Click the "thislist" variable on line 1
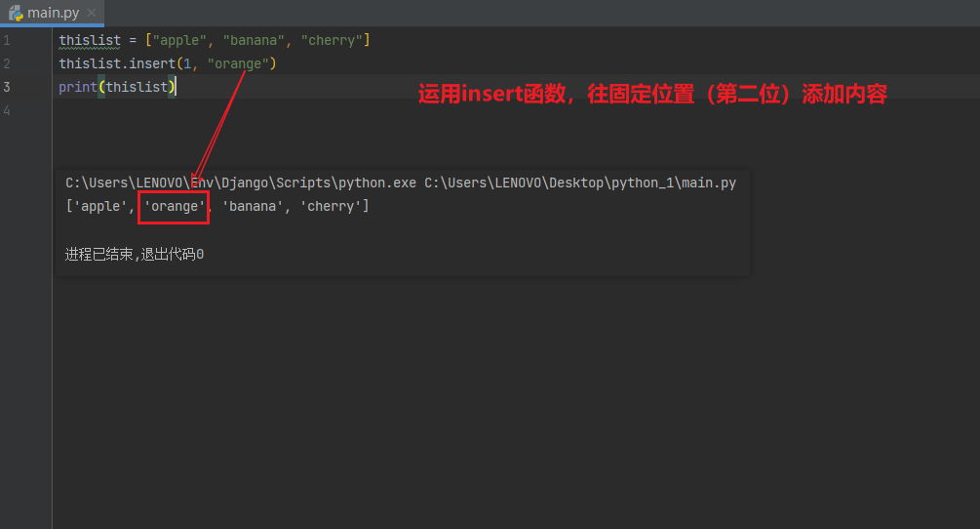980x529 pixels. [x=90, y=41]
